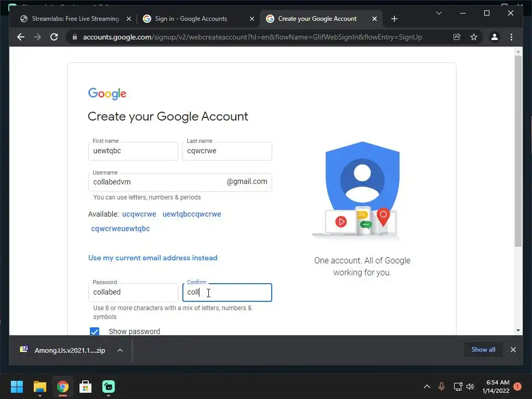Click the Password field
The width and height of the screenshot is (532, 399).
pos(133,292)
